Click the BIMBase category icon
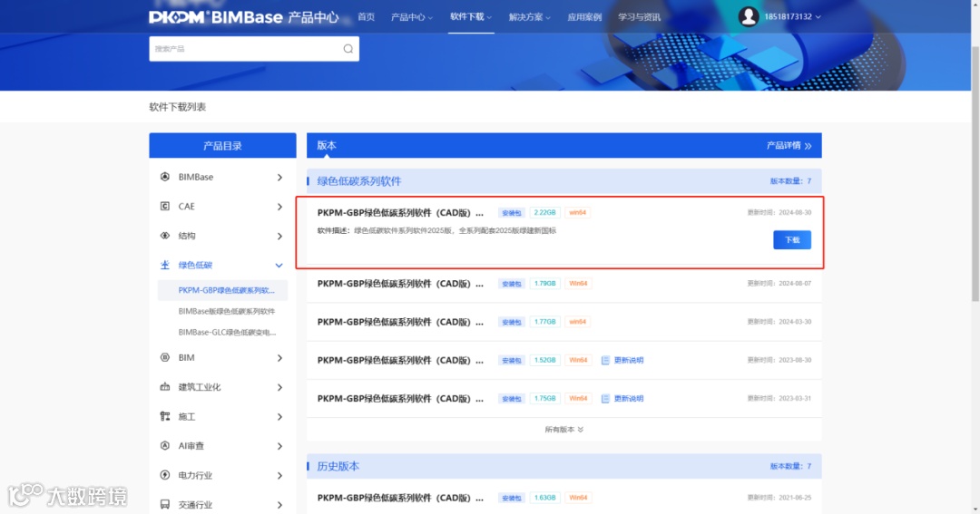 pos(165,177)
